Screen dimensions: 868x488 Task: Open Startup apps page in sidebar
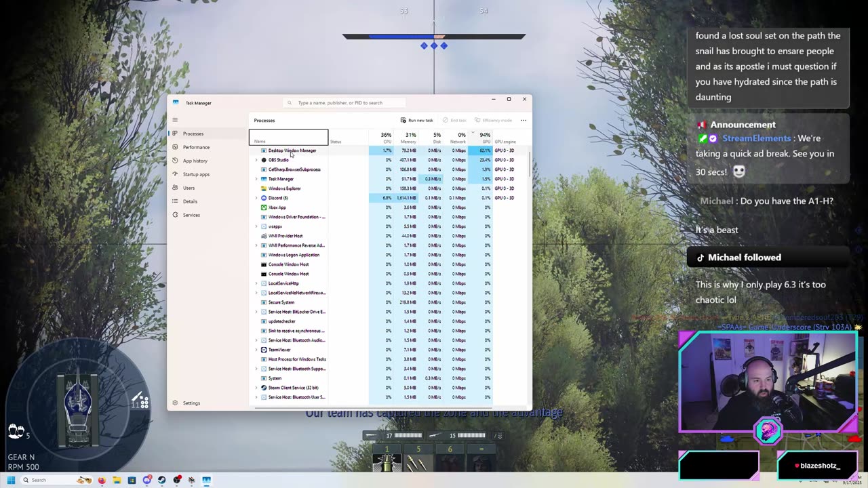click(x=208, y=174)
